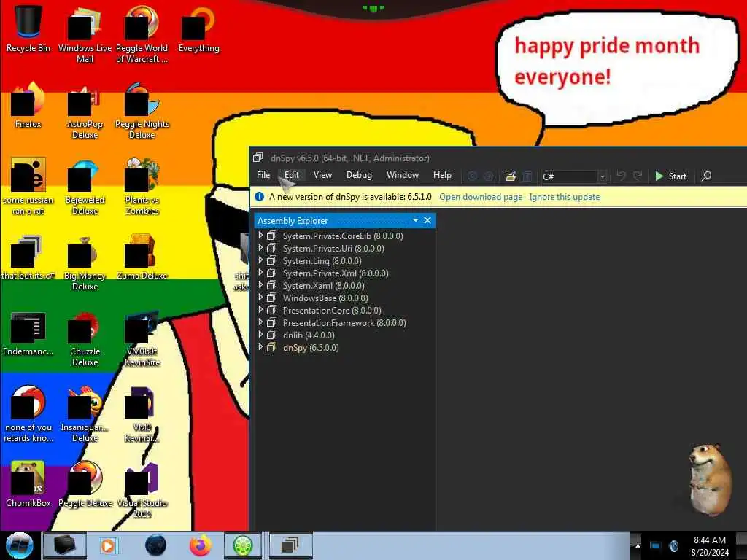The width and height of the screenshot is (747, 560).
Task: Select Zuma Deluxe desktop icon
Action: 142,257
